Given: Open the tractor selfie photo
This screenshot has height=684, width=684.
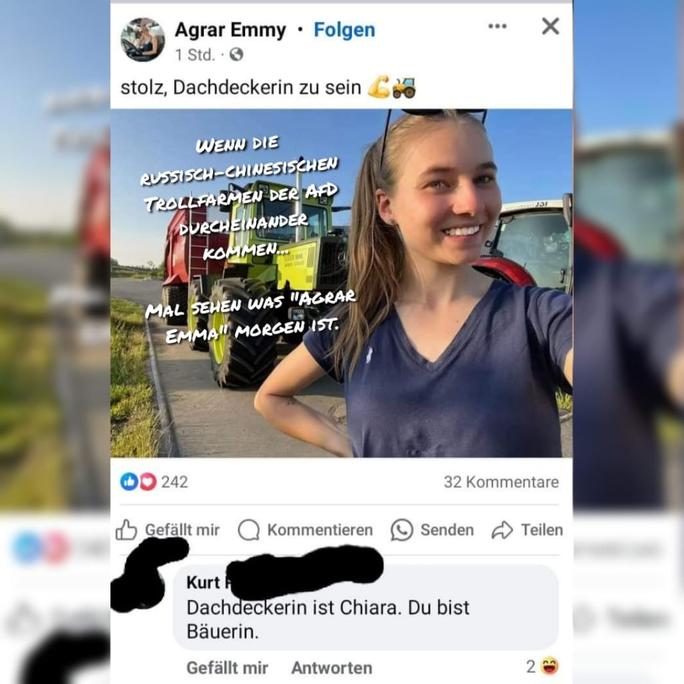Looking at the screenshot, I should [342, 283].
